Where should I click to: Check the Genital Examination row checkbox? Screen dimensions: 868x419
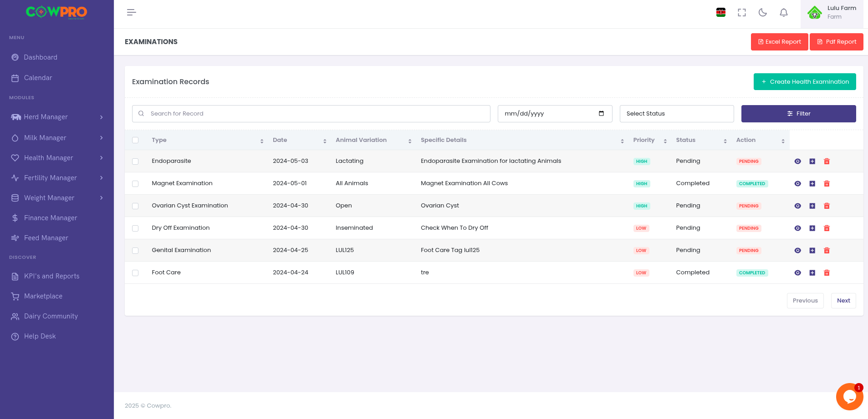pyautogui.click(x=135, y=250)
